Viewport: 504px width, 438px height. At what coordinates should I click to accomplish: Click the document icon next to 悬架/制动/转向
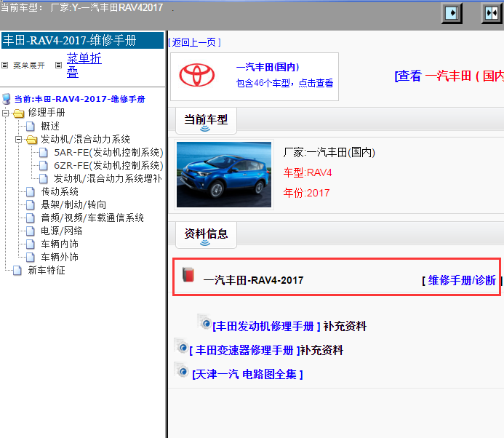tap(31, 205)
